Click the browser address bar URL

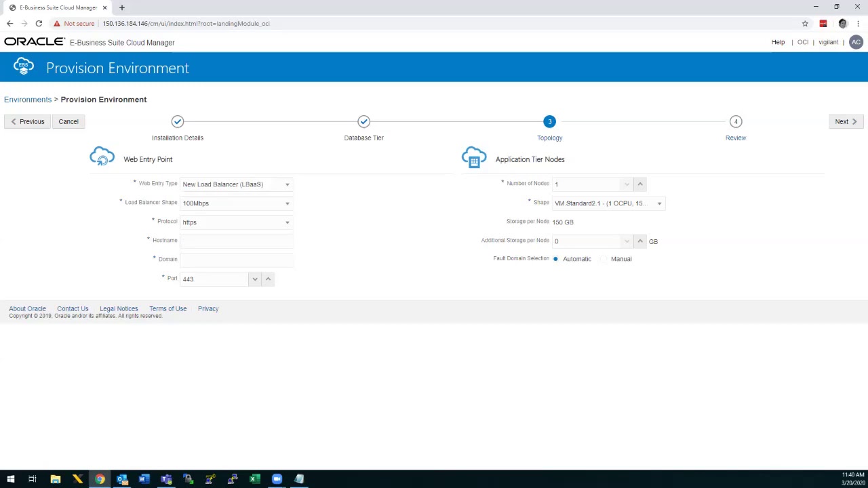[x=186, y=24]
